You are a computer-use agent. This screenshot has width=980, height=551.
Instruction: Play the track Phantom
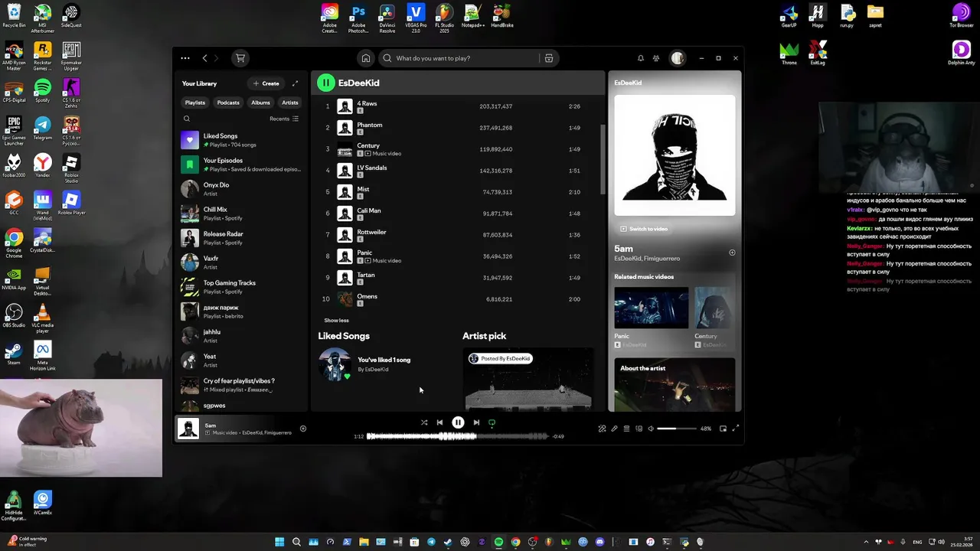click(x=458, y=128)
